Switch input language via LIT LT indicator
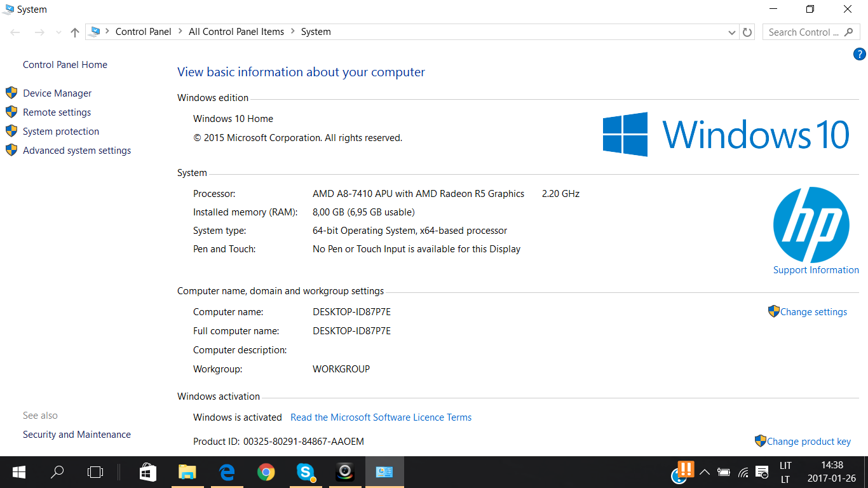 (785, 472)
